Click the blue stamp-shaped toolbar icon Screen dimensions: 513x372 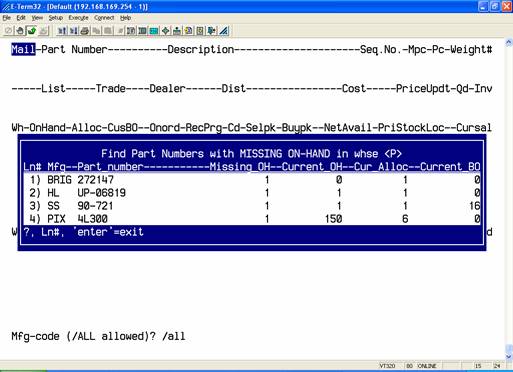[177, 31]
